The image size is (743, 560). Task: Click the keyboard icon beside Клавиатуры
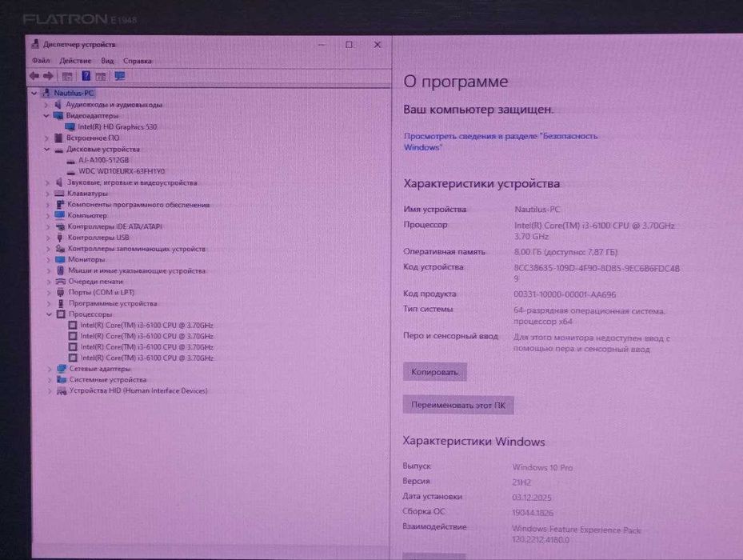[59, 194]
